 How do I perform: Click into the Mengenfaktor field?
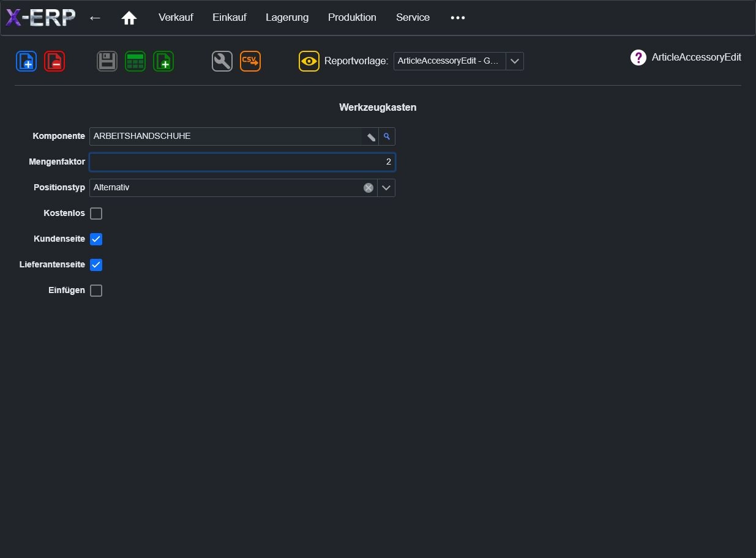tap(242, 162)
